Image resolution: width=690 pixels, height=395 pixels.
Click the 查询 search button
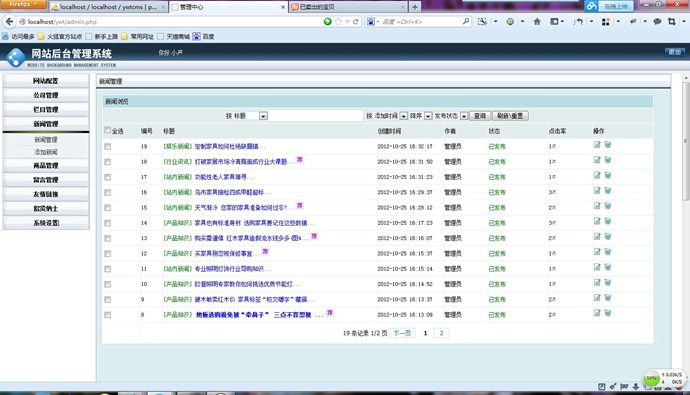(x=480, y=116)
